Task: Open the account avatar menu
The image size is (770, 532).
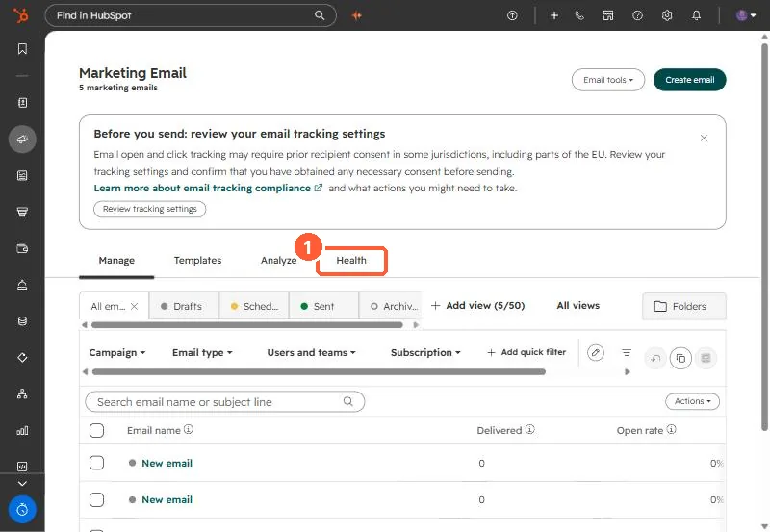Action: tap(745, 15)
